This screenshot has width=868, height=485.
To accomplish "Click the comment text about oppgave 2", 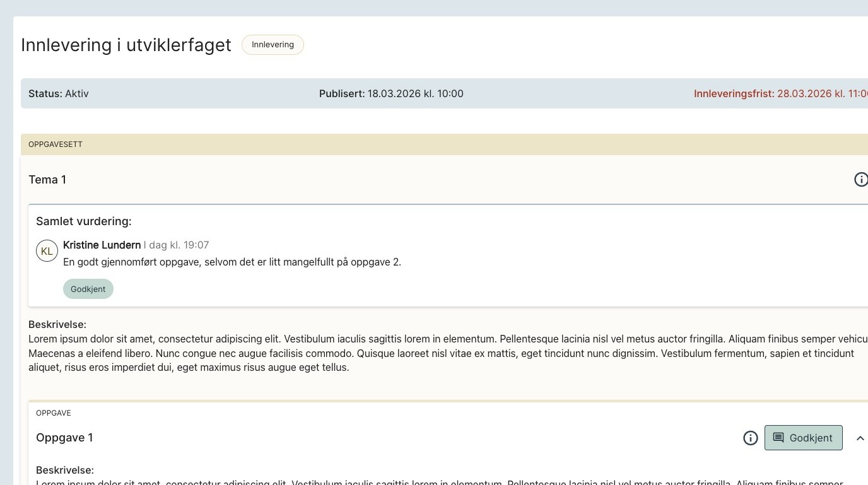I will pos(232,262).
